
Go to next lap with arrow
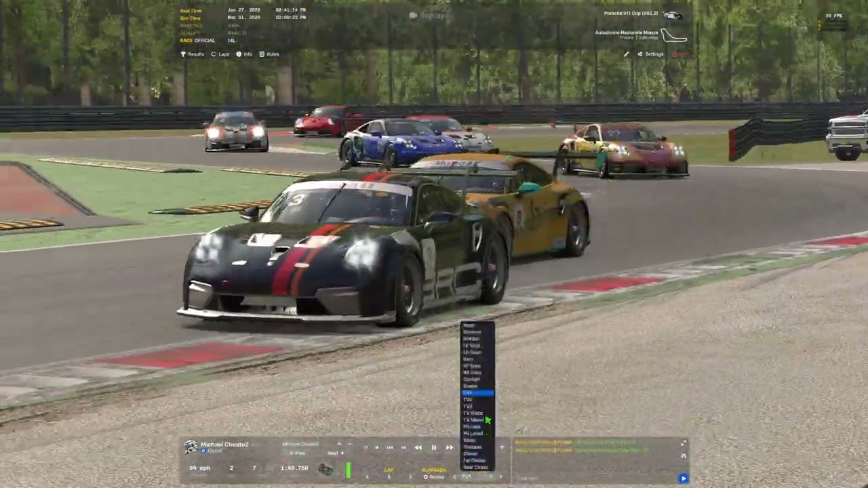coord(410,476)
